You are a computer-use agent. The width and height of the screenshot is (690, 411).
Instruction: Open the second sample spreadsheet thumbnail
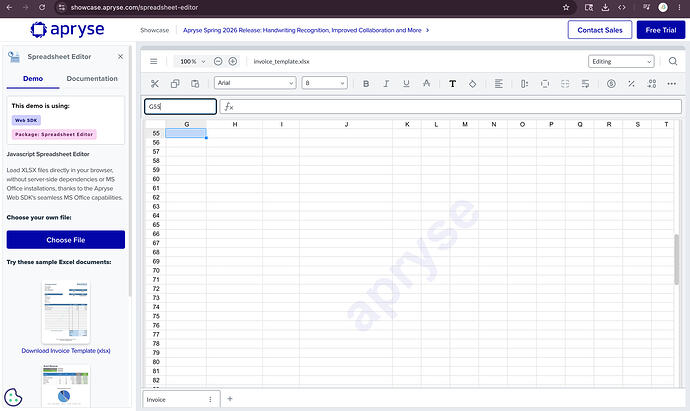tap(66, 385)
